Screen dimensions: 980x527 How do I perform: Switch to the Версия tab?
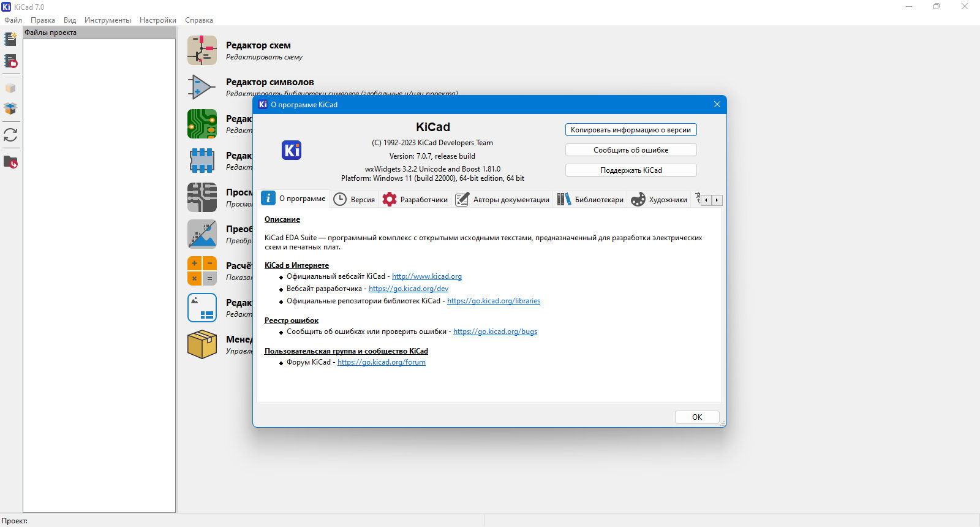[354, 200]
